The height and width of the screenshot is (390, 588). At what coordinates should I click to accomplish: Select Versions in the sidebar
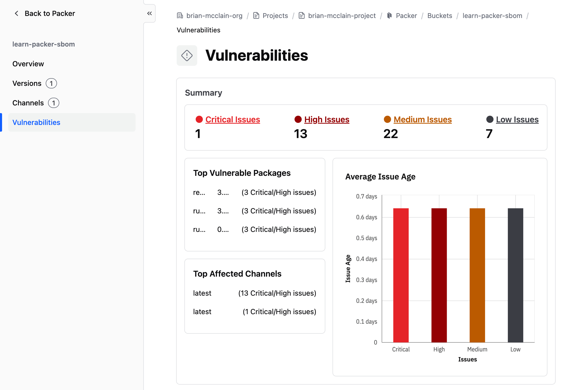(27, 83)
